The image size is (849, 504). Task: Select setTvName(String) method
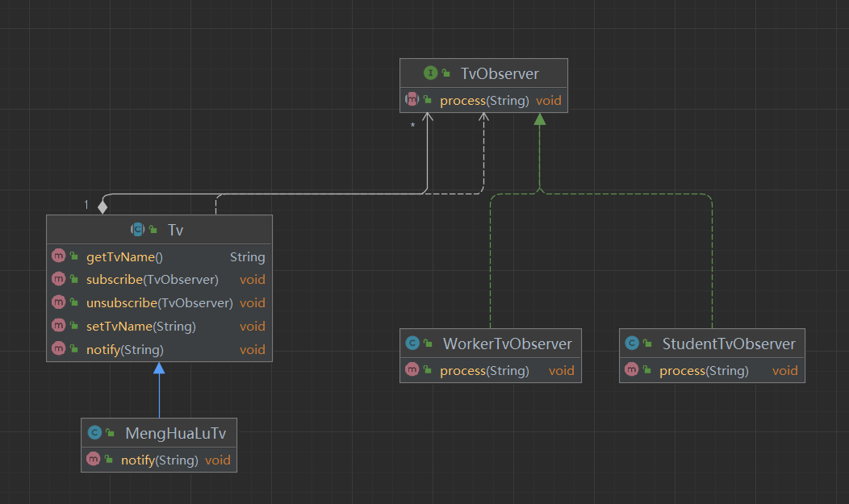pos(140,326)
